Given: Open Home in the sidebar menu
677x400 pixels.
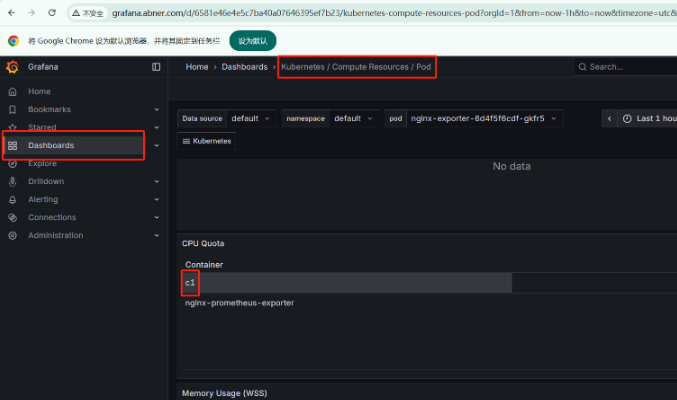Looking at the screenshot, I should point(39,92).
